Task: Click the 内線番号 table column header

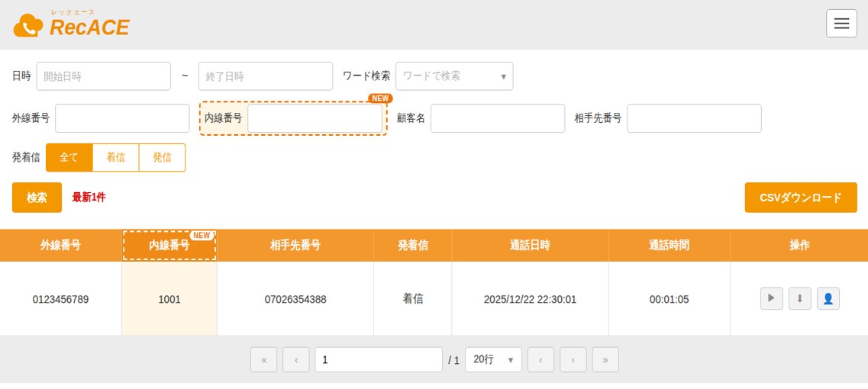Action: [169, 246]
